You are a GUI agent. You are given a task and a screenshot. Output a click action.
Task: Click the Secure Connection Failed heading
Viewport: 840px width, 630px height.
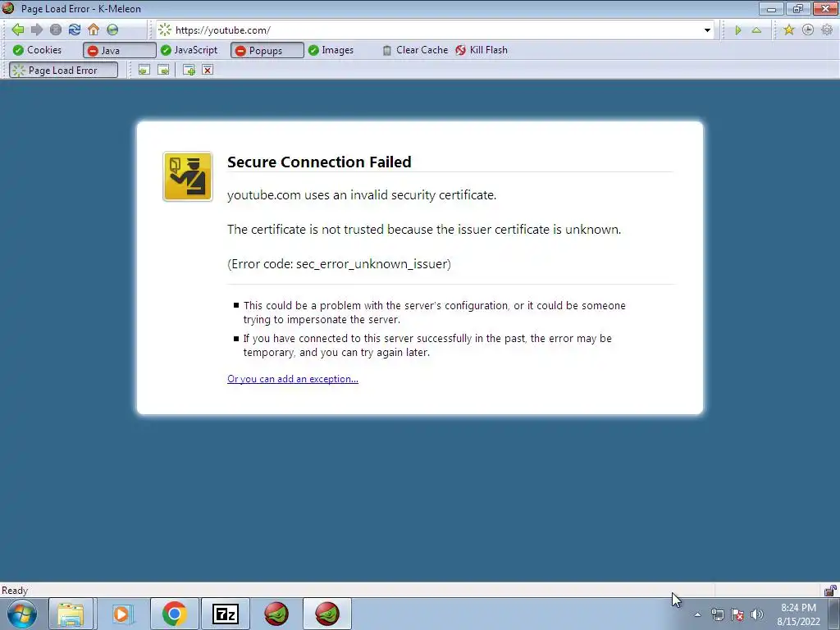(319, 162)
